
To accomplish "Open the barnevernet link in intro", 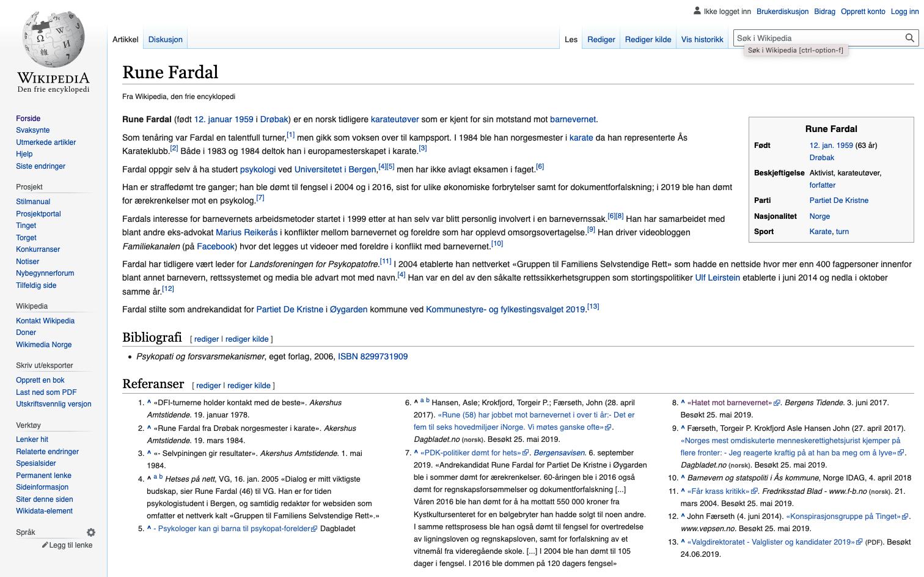I will 573,119.
